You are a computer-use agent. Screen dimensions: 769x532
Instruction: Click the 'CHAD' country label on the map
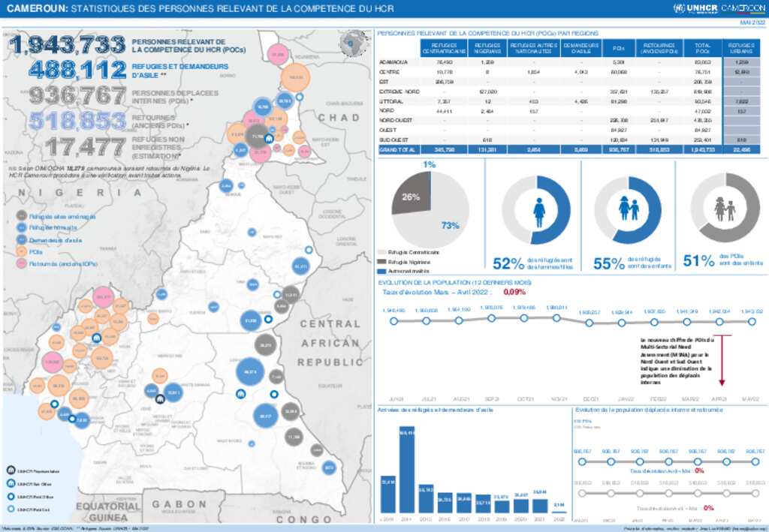pos(339,118)
